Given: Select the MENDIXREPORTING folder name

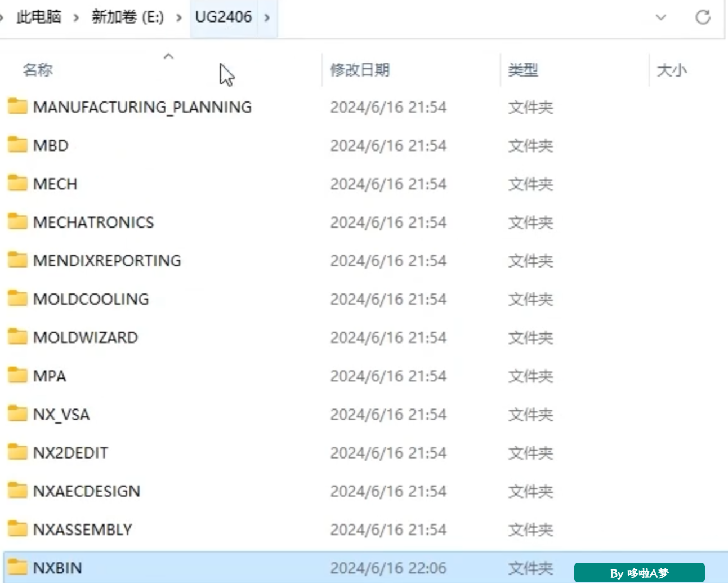Looking at the screenshot, I should click(107, 260).
